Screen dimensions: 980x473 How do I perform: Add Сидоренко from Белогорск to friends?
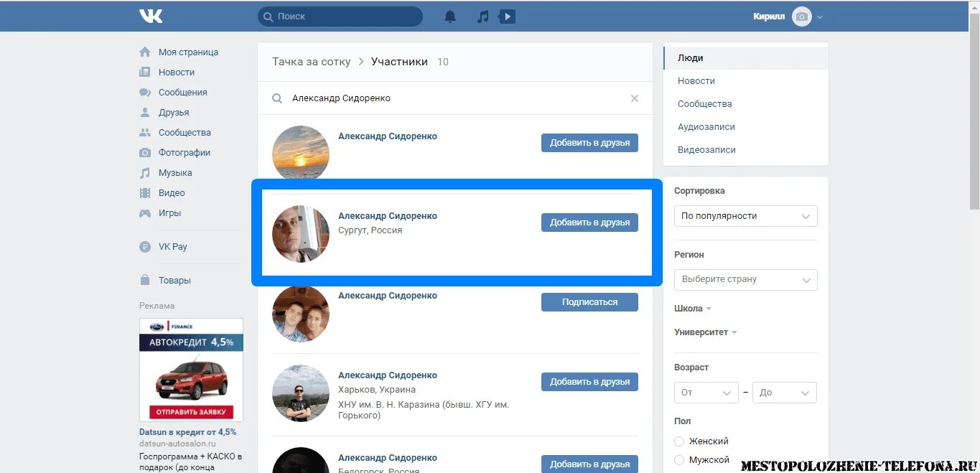point(589,463)
